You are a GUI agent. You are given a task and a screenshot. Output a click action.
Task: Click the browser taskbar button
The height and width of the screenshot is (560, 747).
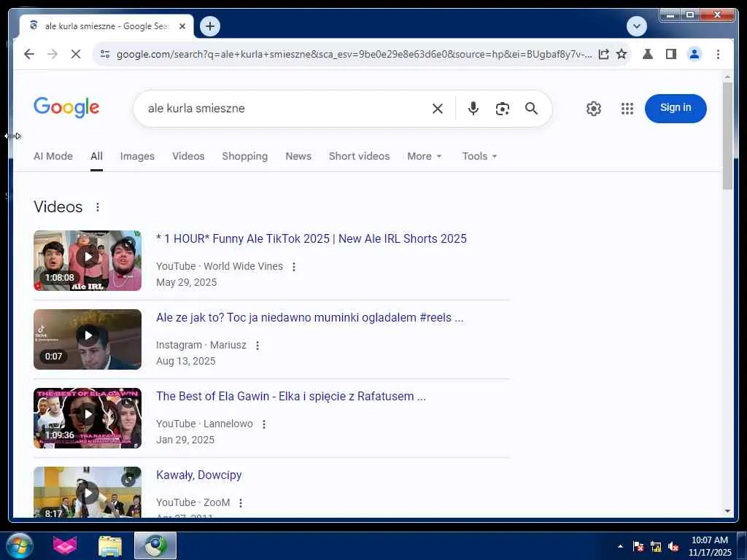pos(155,545)
